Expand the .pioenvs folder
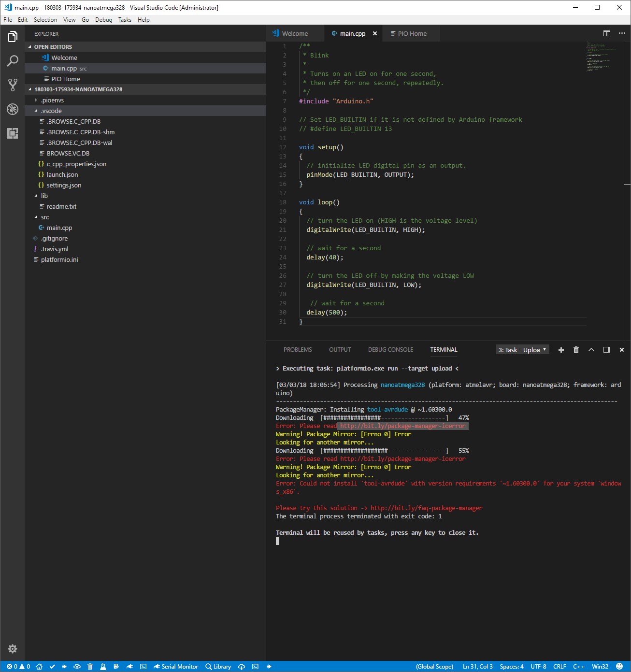631x672 pixels. (145, 100)
